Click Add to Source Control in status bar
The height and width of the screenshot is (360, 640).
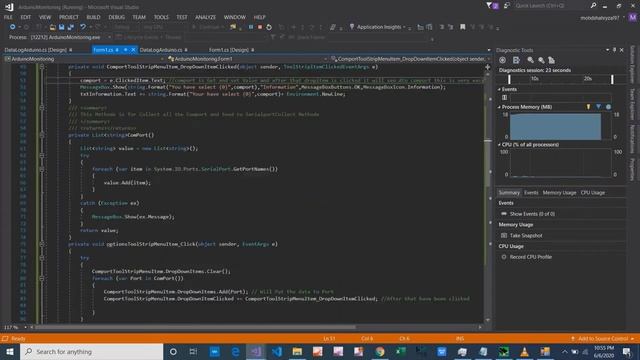click(x=603, y=338)
